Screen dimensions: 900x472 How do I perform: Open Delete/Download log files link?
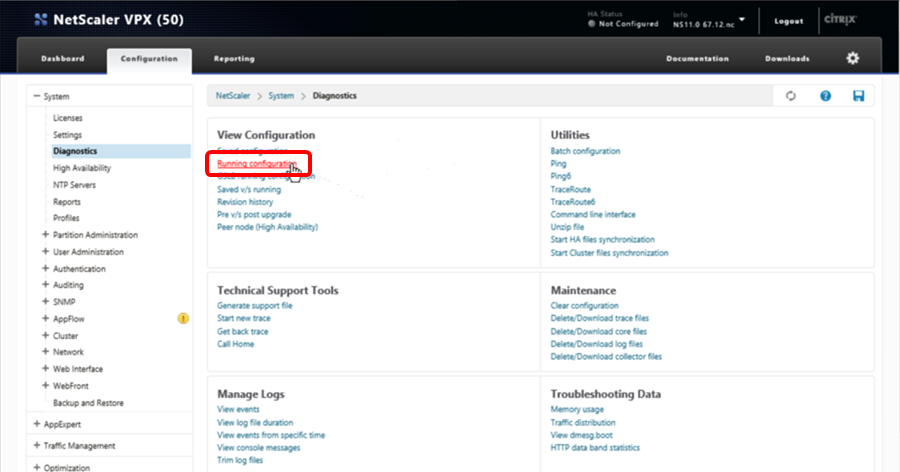(597, 344)
